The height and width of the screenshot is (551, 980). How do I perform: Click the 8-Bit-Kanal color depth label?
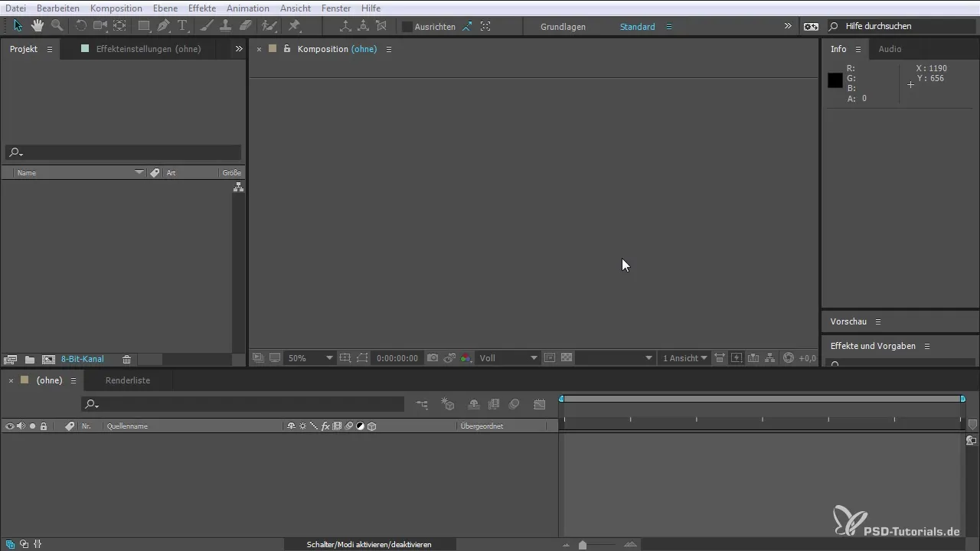click(83, 359)
